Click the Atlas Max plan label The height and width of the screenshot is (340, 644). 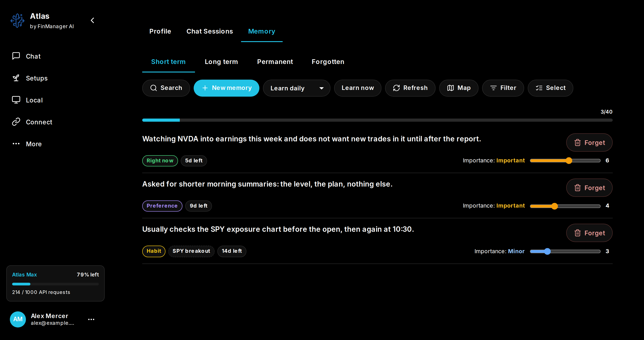[x=25, y=274]
